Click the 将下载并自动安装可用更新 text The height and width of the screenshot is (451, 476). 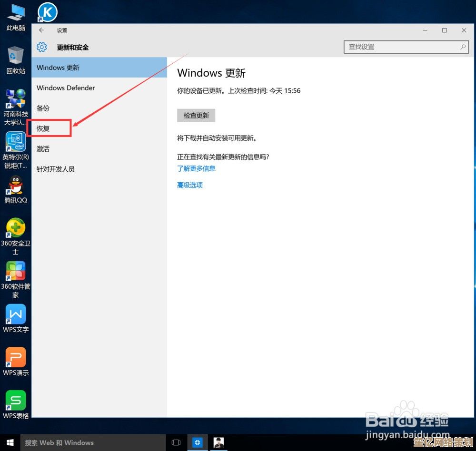click(x=217, y=138)
